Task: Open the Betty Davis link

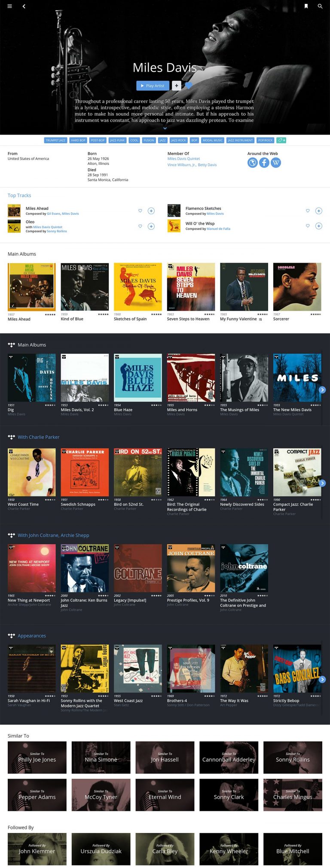Action: (207, 165)
